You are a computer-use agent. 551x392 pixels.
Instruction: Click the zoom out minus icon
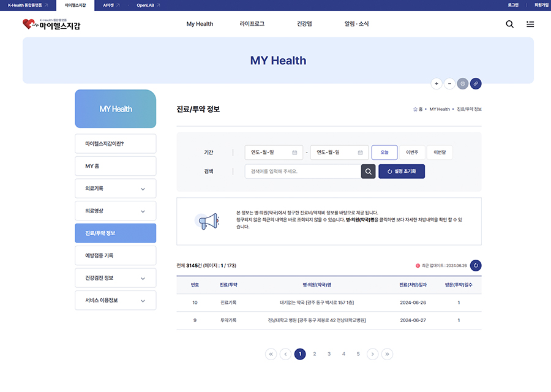tap(449, 83)
